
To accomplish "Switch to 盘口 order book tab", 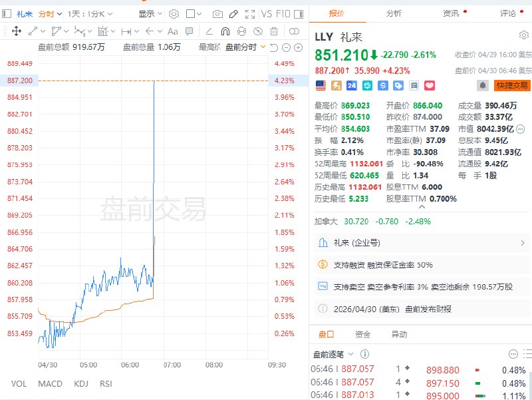I will point(326,335).
